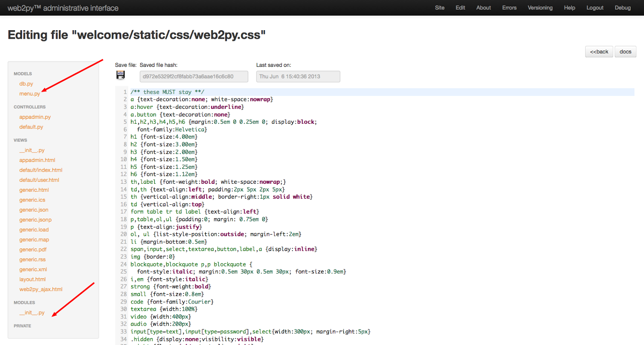Open __init__.py under Modules
The width and height of the screenshot is (644, 345).
coord(32,313)
